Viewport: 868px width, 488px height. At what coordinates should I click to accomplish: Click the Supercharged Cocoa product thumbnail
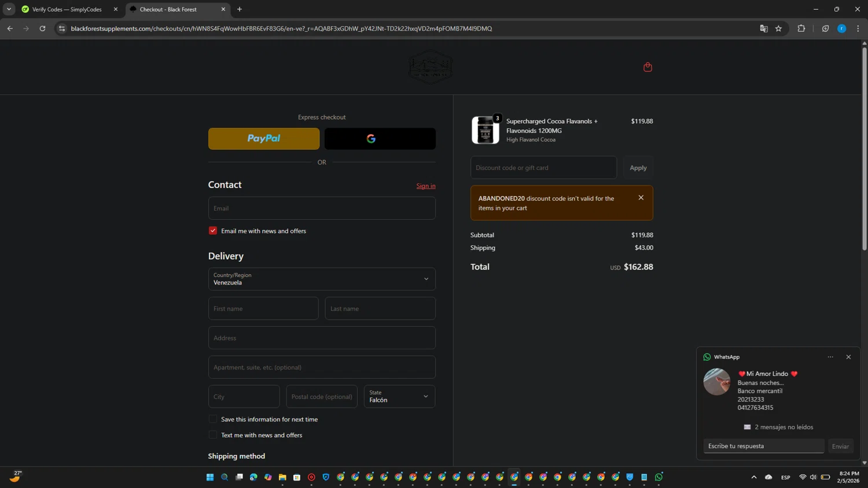click(486, 130)
